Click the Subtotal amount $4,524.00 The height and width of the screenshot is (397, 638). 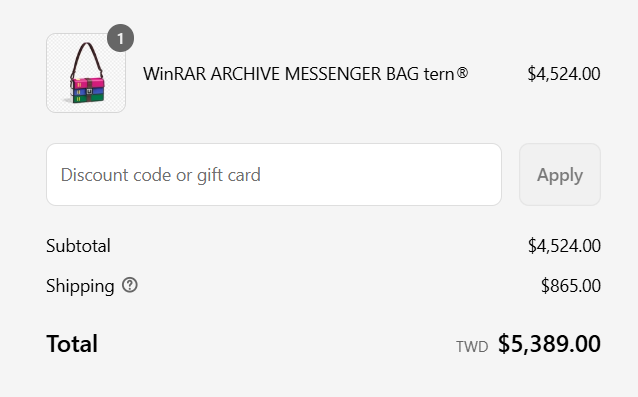tap(564, 246)
